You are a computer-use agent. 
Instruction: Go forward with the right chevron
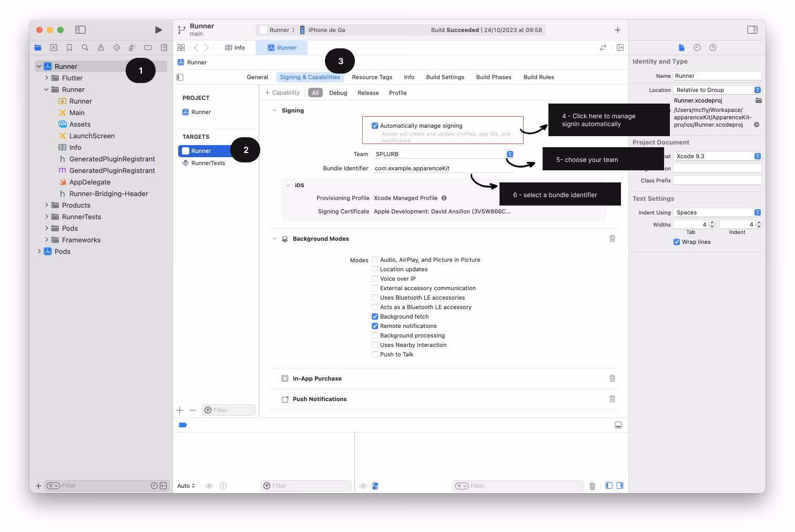(x=207, y=47)
